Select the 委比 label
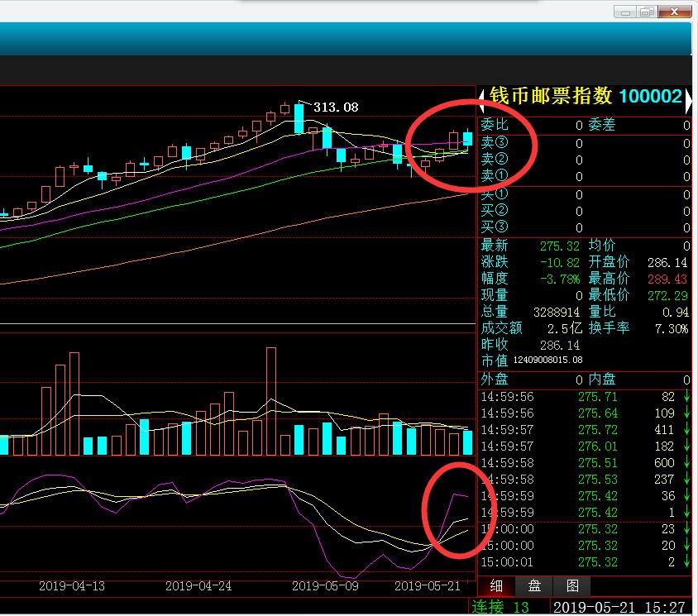The image size is (698, 616). tap(494, 125)
